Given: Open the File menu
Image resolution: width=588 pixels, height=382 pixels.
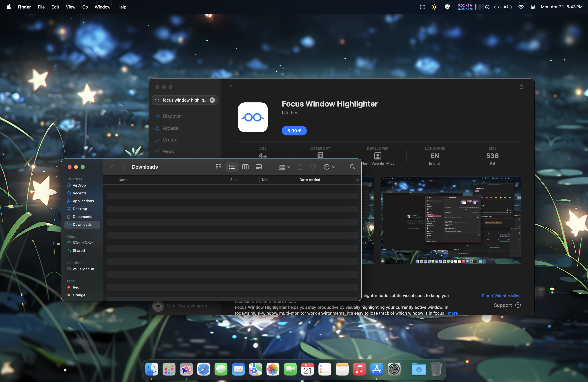Looking at the screenshot, I should click(x=41, y=7).
